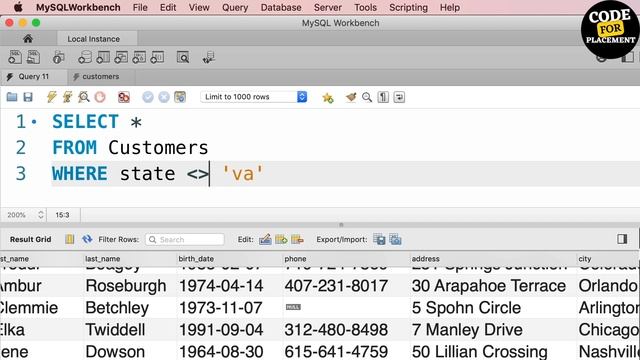The image size is (640, 360).
Task: Search table data icon in main toolbar
Action: tap(183, 58)
